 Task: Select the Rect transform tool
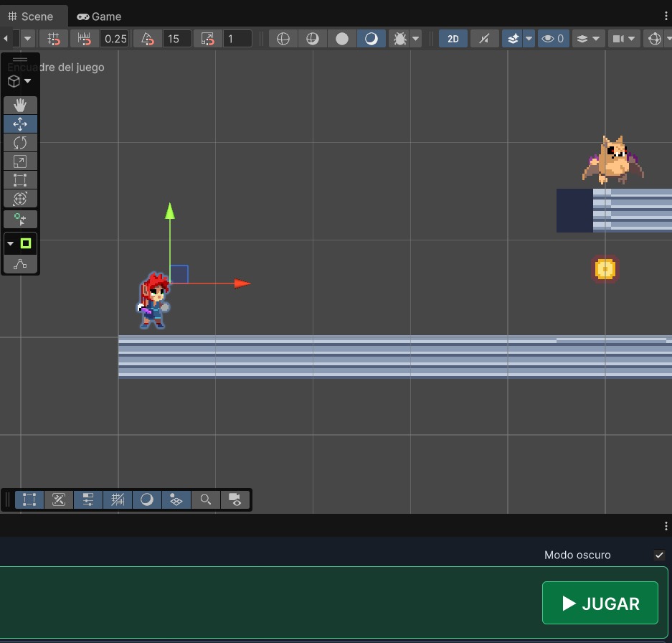[19, 179]
